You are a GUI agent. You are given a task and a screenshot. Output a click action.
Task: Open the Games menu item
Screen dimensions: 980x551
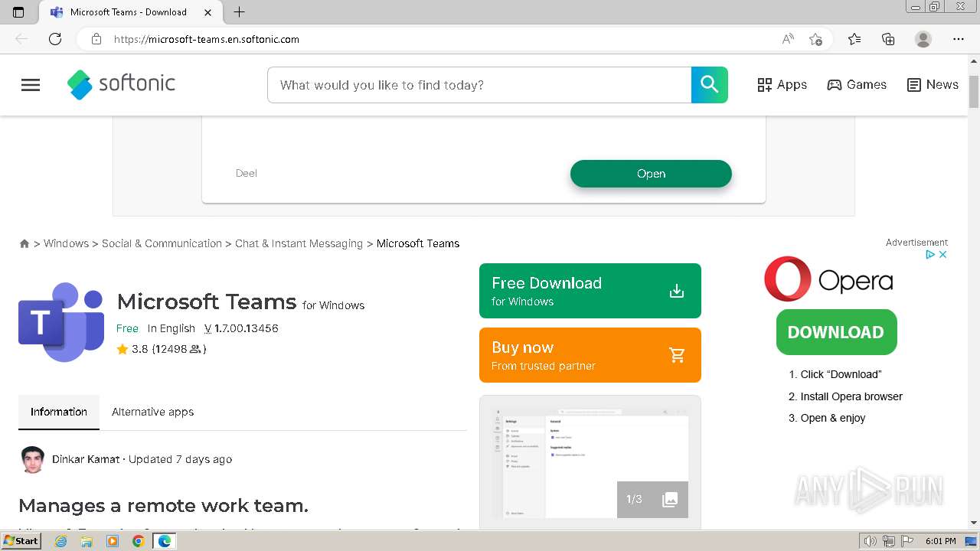(x=857, y=85)
